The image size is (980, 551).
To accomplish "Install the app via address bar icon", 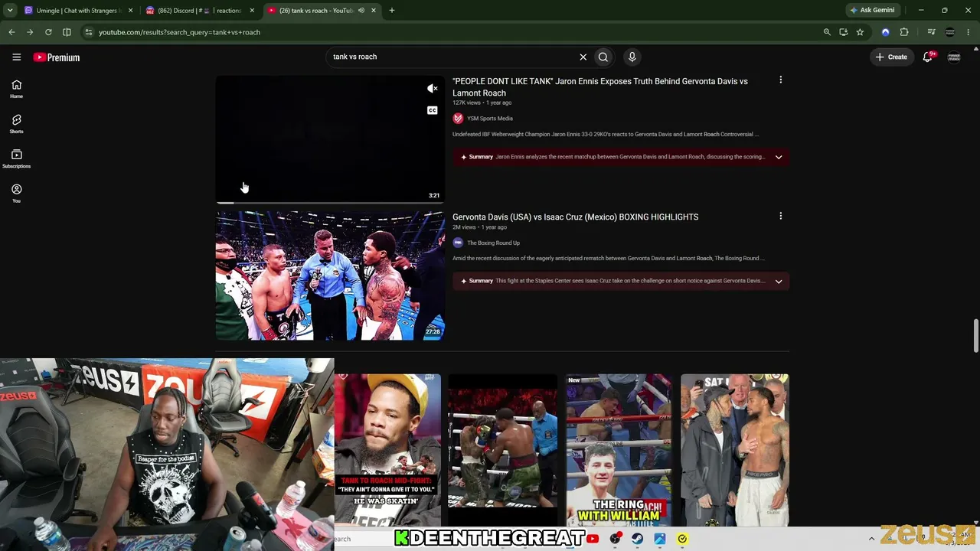I will tap(844, 32).
